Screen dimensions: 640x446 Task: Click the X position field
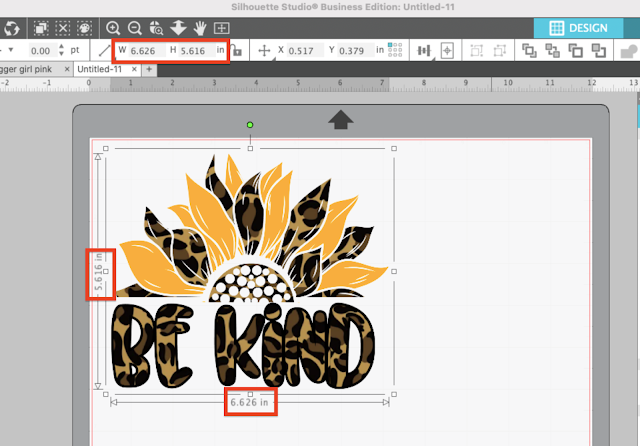pos(305,51)
